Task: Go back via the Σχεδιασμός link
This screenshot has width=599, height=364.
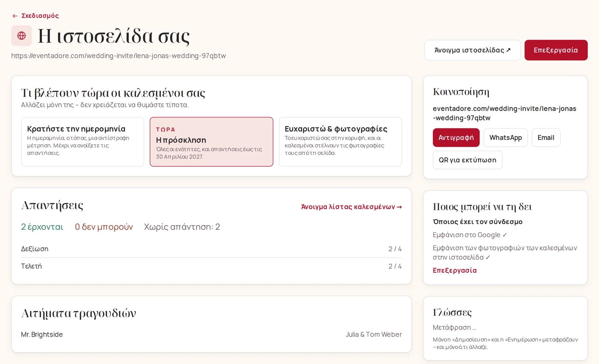Action: (x=36, y=16)
